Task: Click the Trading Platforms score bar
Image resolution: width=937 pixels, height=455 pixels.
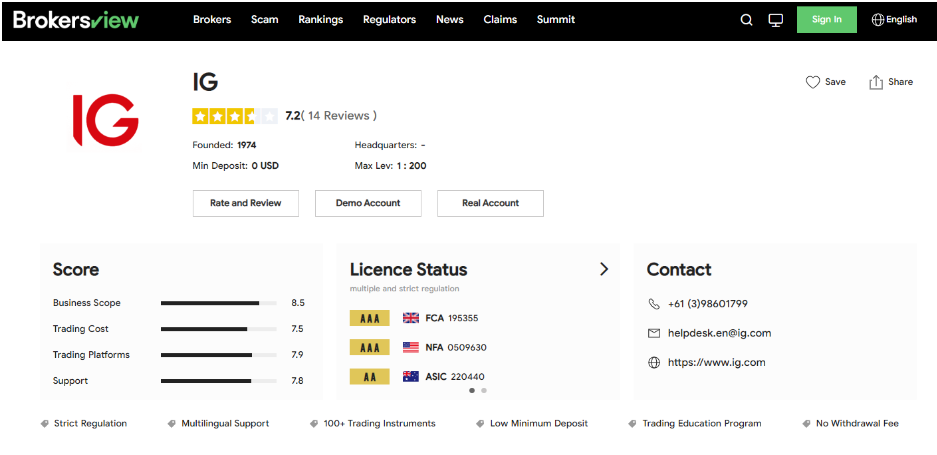Action: [219, 355]
